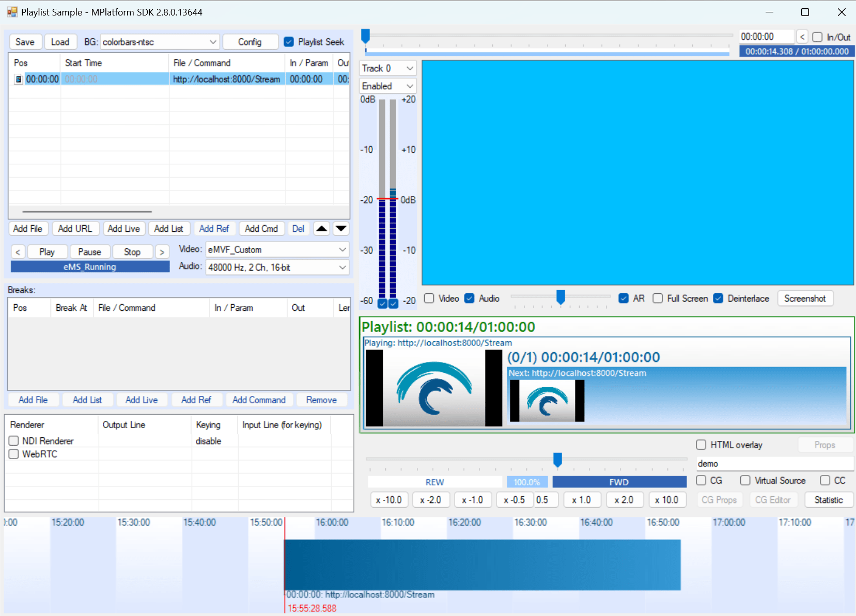Image resolution: width=856 pixels, height=616 pixels.
Task: Click the media icon in the playlist Pos column
Action: point(19,78)
